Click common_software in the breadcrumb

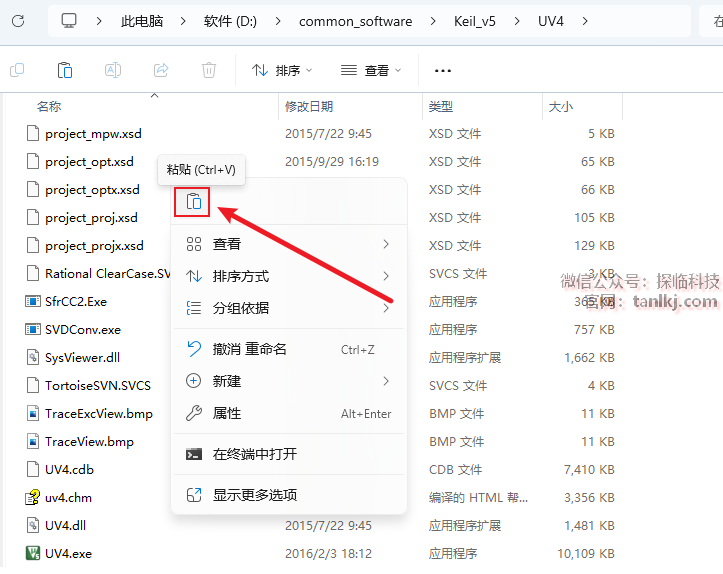point(356,21)
